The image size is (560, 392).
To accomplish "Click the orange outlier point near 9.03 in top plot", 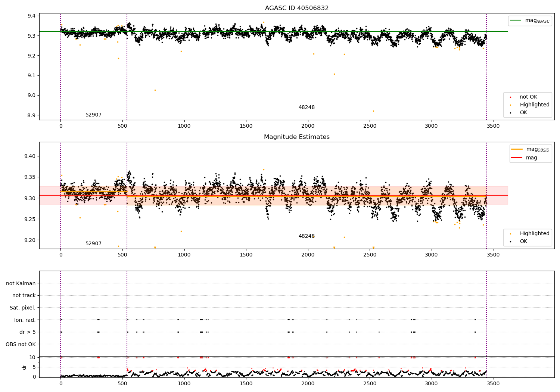I will tap(155, 90).
